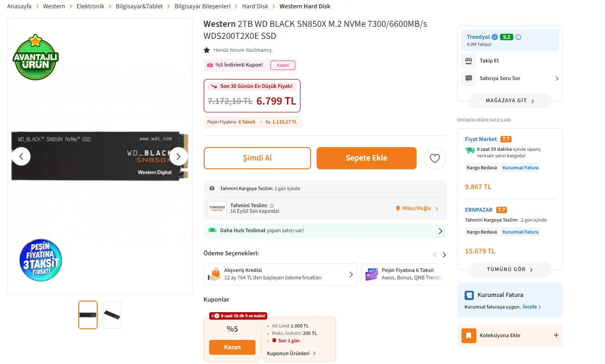605x364 pixels.
Task: Show previous product image arrow
Action: 21,156
